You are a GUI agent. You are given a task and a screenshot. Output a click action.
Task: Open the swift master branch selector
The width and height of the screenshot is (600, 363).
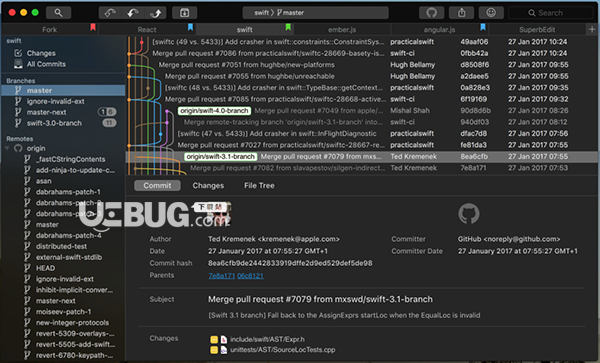coord(316,13)
